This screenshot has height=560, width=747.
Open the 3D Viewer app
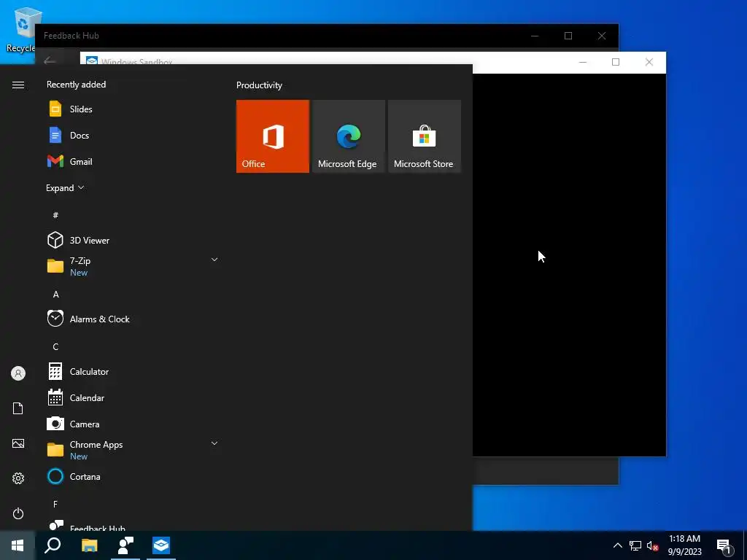(x=133, y=240)
